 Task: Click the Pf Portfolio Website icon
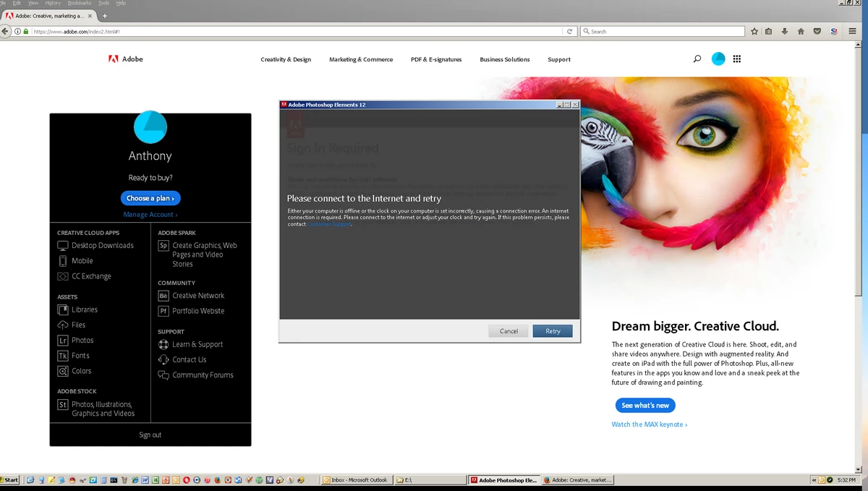[x=163, y=311]
